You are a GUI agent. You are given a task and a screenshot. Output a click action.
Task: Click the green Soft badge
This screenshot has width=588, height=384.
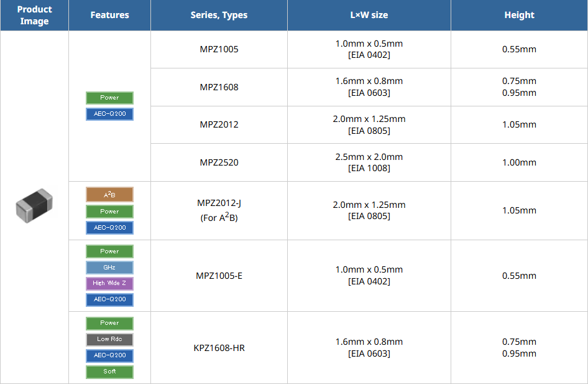point(109,372)
